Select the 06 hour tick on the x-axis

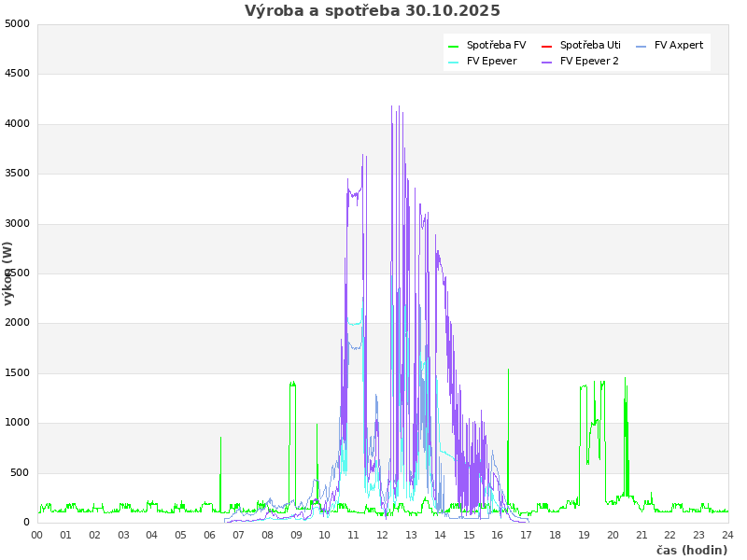[210, 535]
